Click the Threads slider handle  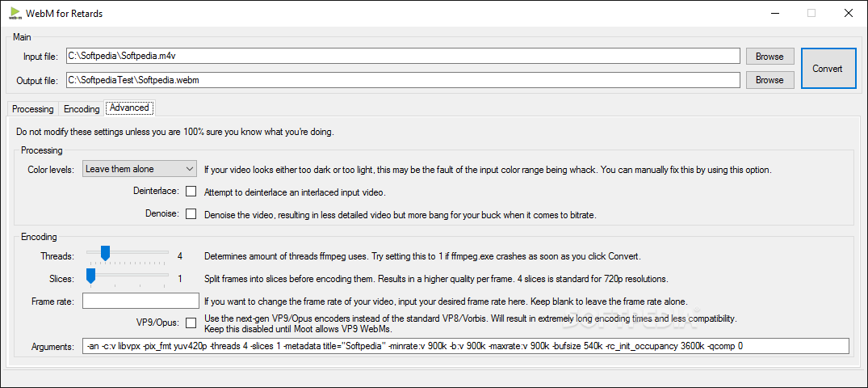coord(105,255)
